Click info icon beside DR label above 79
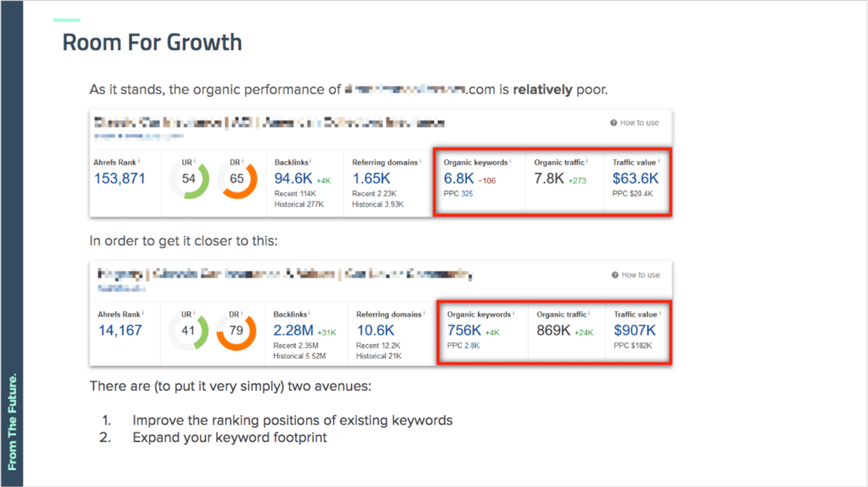This screenshot has height=487, width=868. click(x=243, y=314)
